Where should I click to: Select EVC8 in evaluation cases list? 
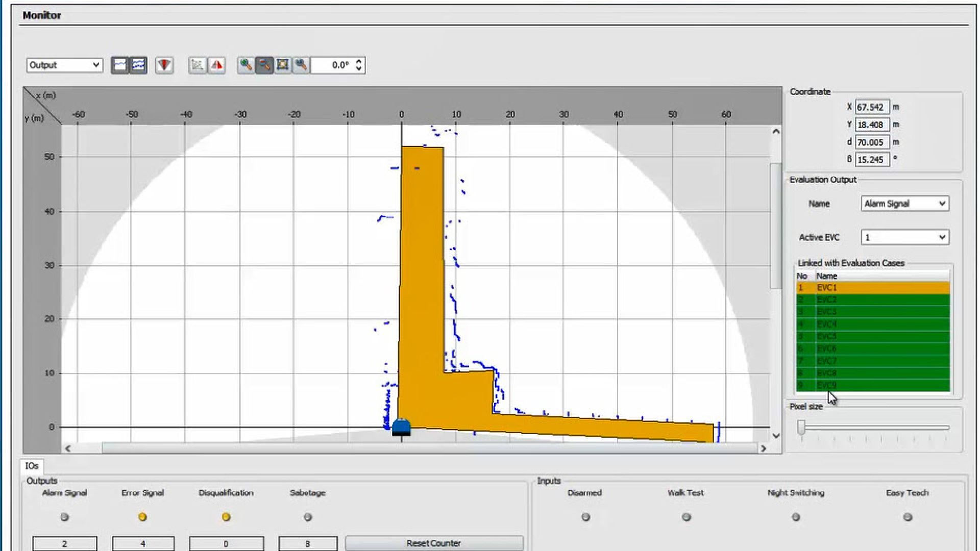point(873,373)
